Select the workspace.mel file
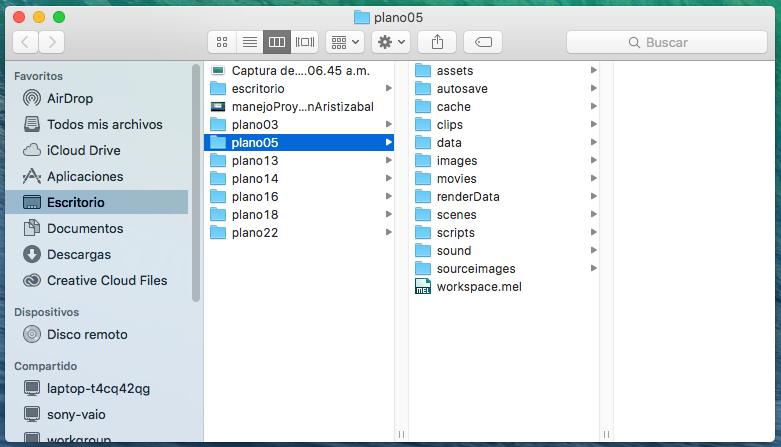Screen dimensions: 781x447 tap(504, 287)
